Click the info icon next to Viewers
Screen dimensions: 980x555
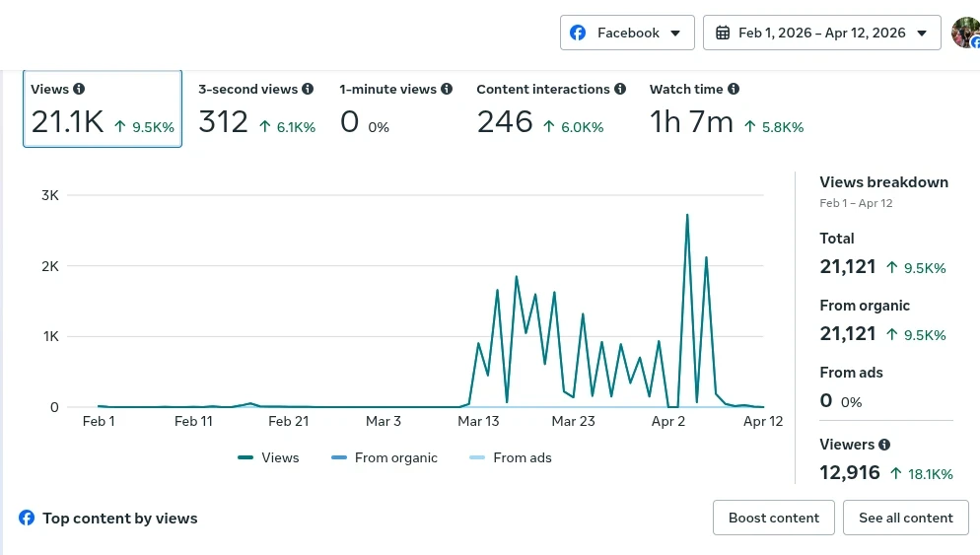pyautogui.click(x=884, y=445)
